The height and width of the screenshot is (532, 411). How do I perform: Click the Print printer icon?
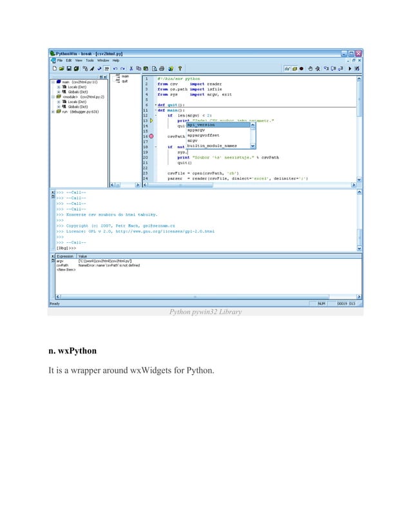(162, 68)
